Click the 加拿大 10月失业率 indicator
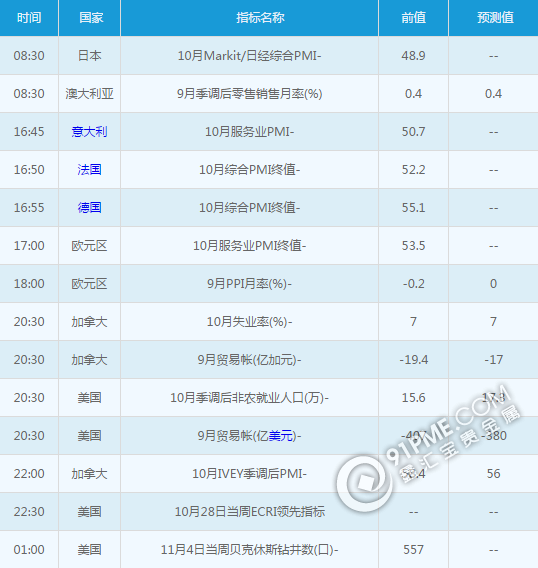Viewport: 538px width, 568px height. tap(249, 322)
